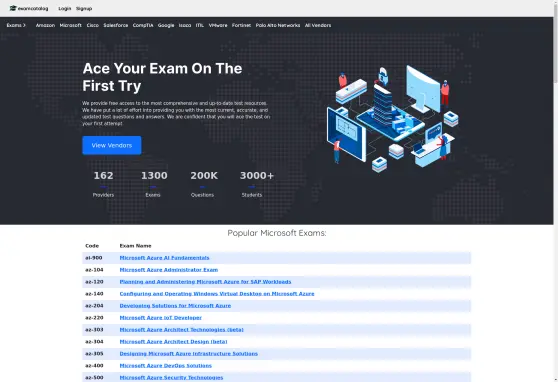Click the az-305 code cell
558x382 pixels.
pos(94,354)
